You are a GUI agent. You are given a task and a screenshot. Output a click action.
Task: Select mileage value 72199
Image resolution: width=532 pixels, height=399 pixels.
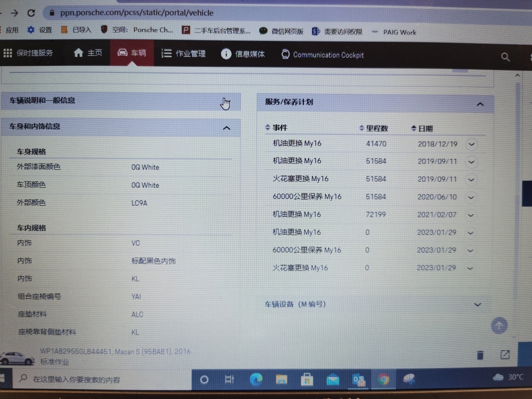coord(376,214)
